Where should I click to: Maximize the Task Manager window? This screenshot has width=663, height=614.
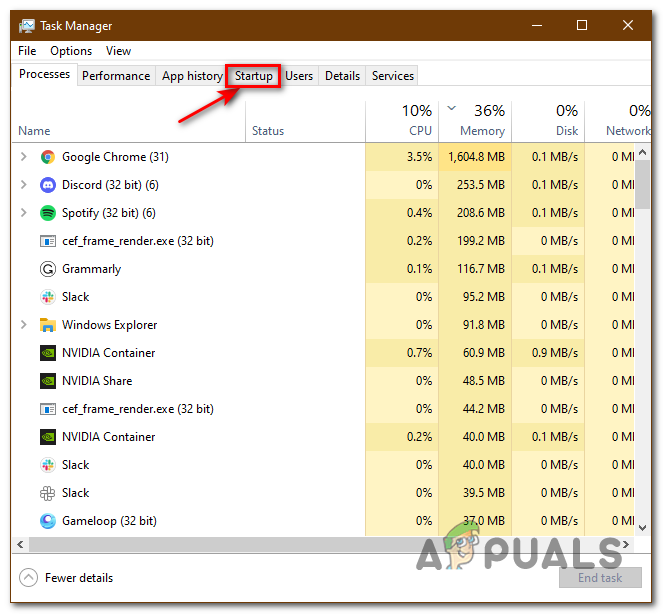tap(582, 25)
